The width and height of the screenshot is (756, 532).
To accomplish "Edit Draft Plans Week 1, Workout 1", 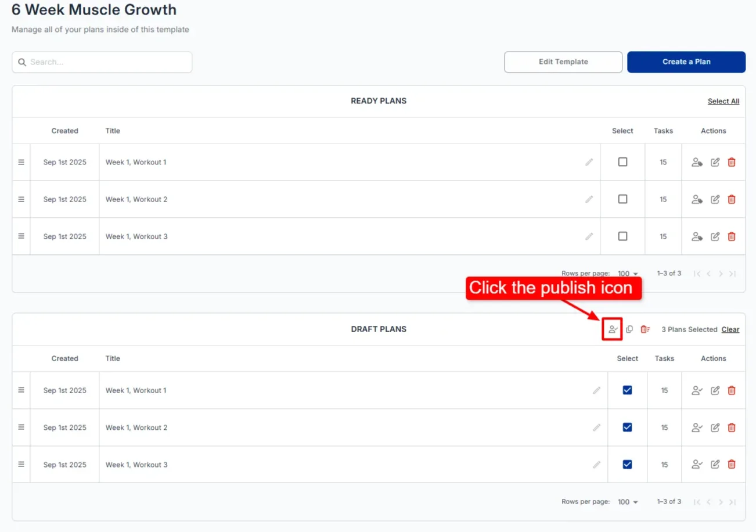I will coord(715,390).
